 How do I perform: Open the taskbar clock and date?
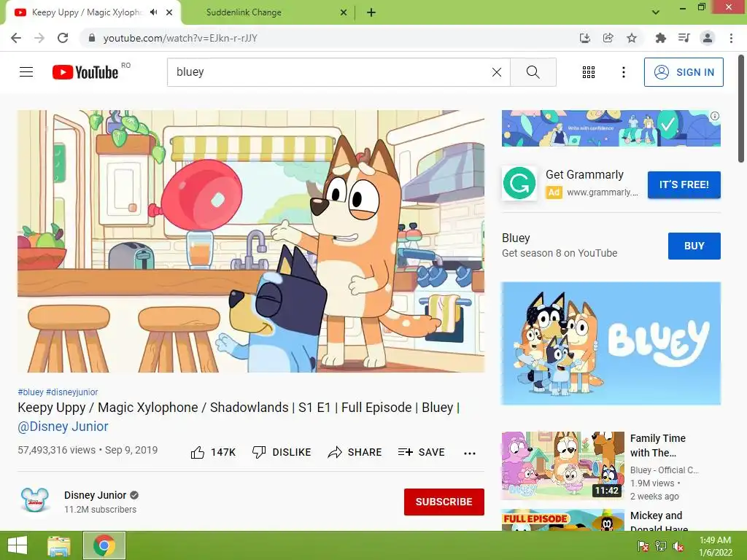pyautogui.click(x=715, y=546)
